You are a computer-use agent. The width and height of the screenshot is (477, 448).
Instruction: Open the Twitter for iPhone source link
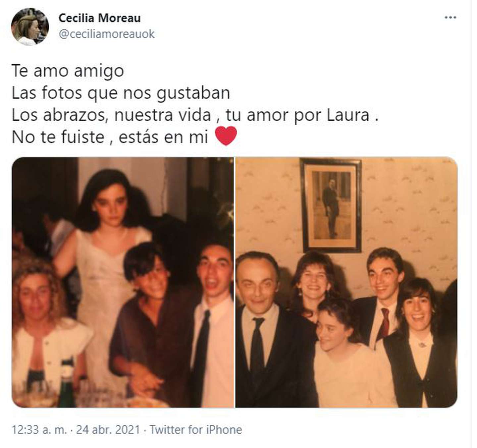(x=196, y=430)
